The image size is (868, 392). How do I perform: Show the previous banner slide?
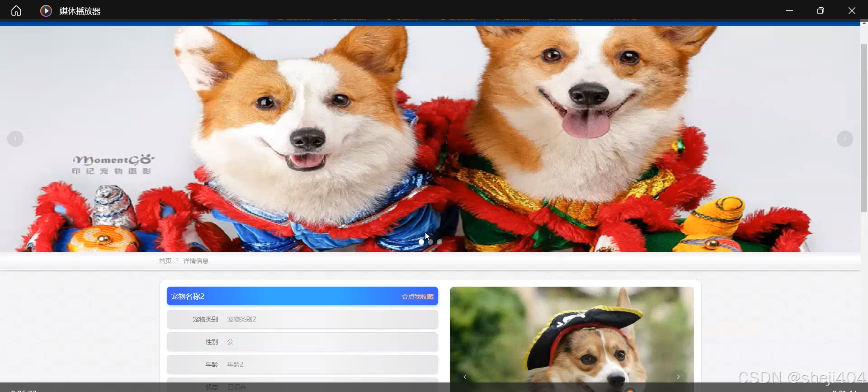click(15, 139)
